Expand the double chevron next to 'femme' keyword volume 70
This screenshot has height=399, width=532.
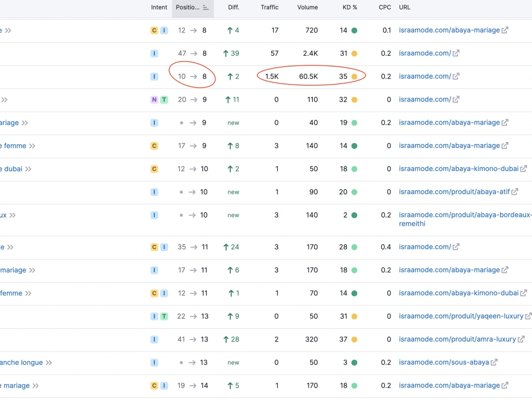coord(28,294)
